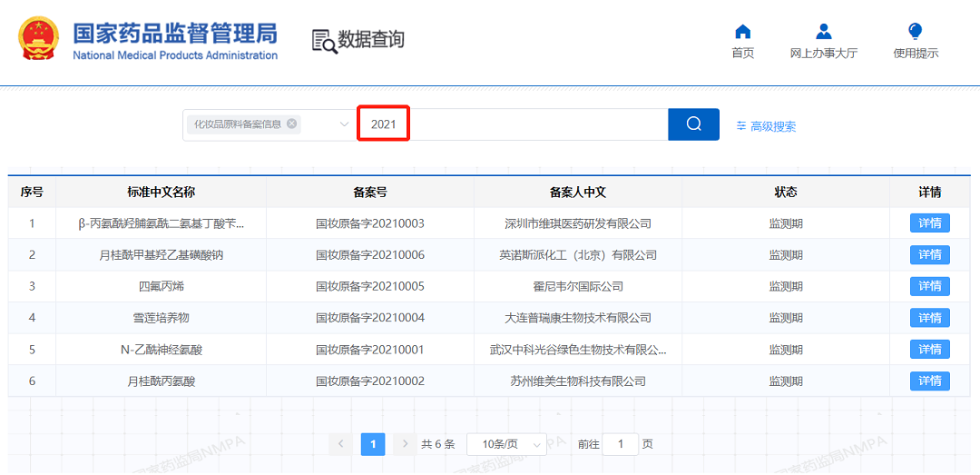Click the N-乙酰神经氨酸 name cell
Viewport: 980px width, 475px height.
(x=162, y=349)
